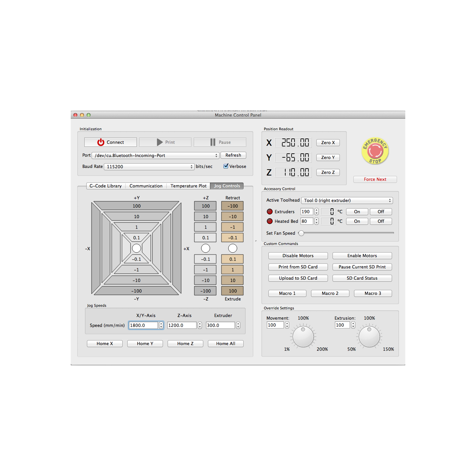This screenshot has width=476, height=476.
Task: Jog +Z by 100
Action: pos(206,206)
